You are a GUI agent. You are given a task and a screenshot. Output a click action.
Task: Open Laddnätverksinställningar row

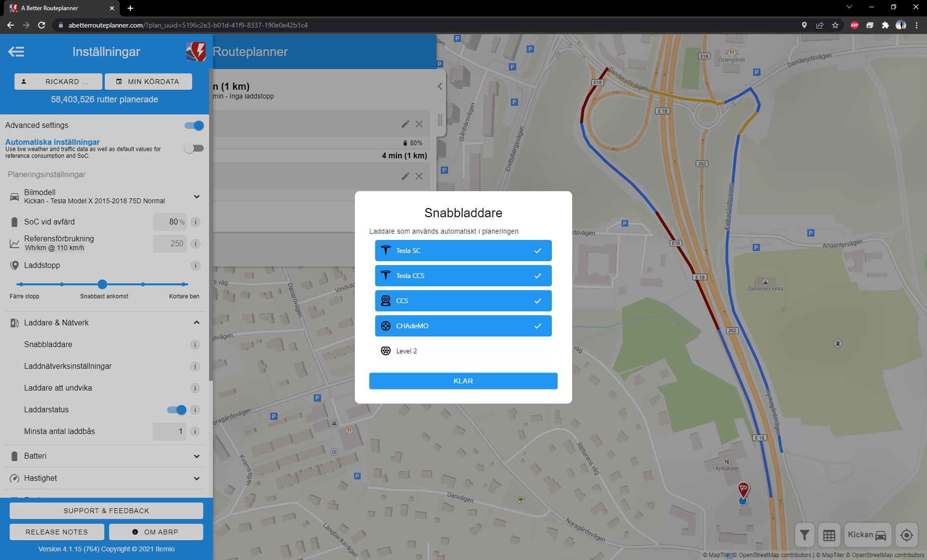click(104, 366)
